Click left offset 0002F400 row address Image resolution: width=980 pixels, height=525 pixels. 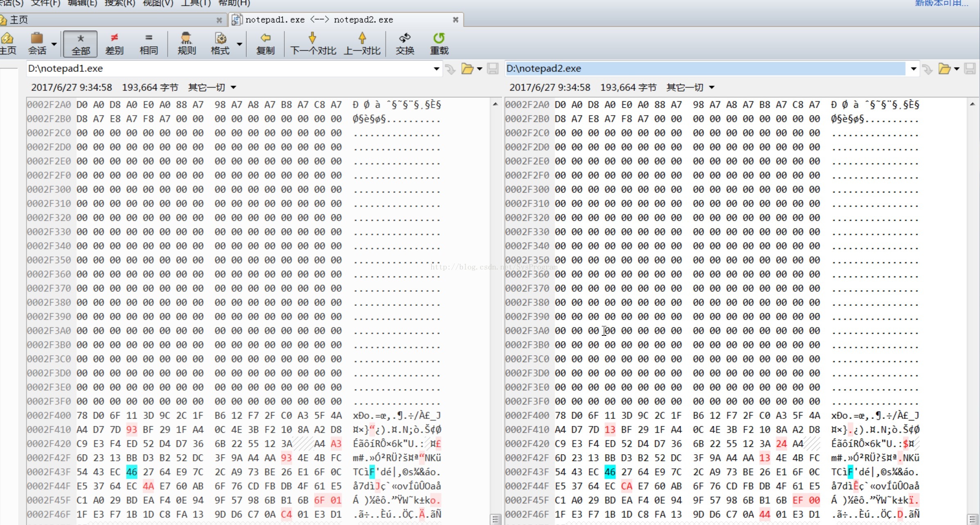tap(49, 415)
